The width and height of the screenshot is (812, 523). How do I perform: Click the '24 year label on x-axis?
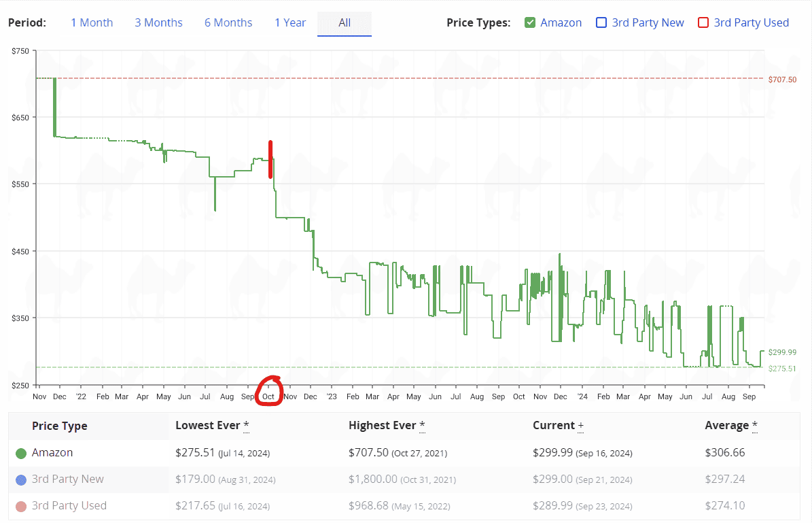582,397
